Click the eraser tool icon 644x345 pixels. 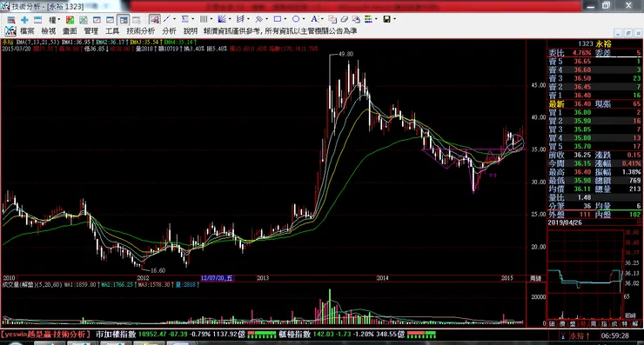[344, 19]
